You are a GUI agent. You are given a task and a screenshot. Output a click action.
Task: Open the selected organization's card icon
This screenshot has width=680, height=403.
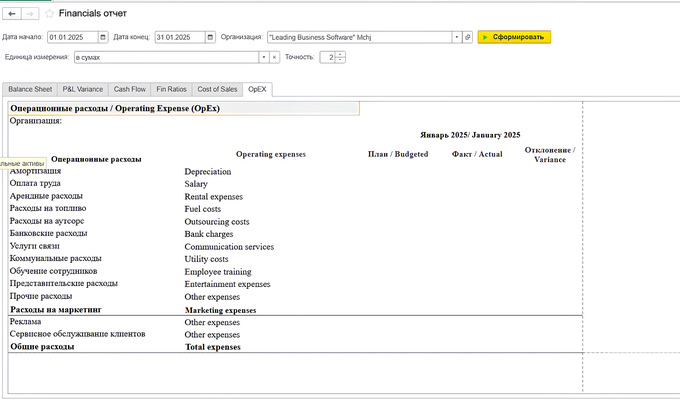click(x=467, y=37)
